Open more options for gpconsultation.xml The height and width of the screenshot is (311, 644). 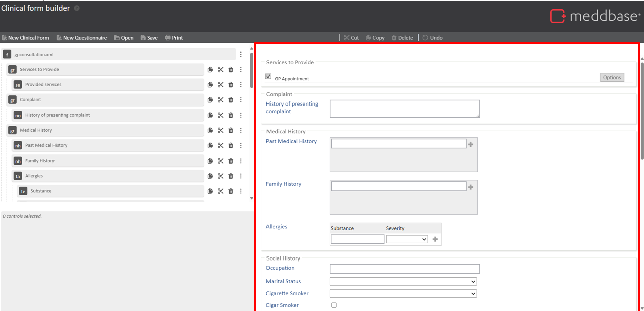point(241,55)
